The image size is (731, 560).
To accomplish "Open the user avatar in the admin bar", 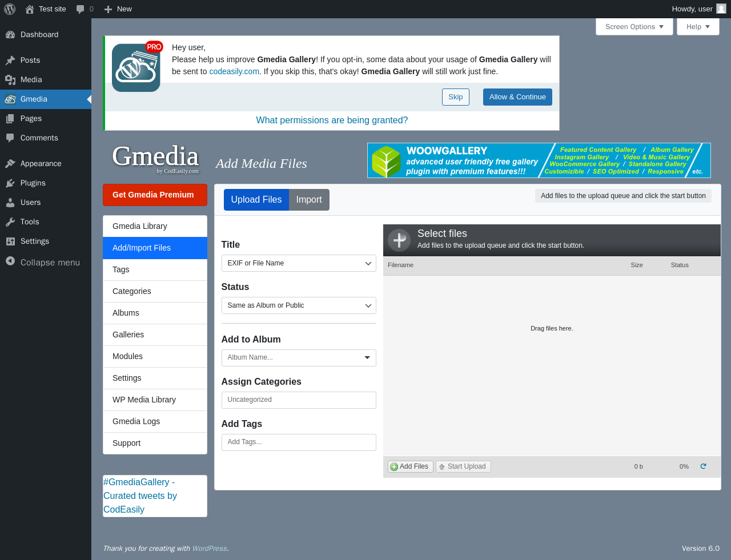I will point(721,9).
